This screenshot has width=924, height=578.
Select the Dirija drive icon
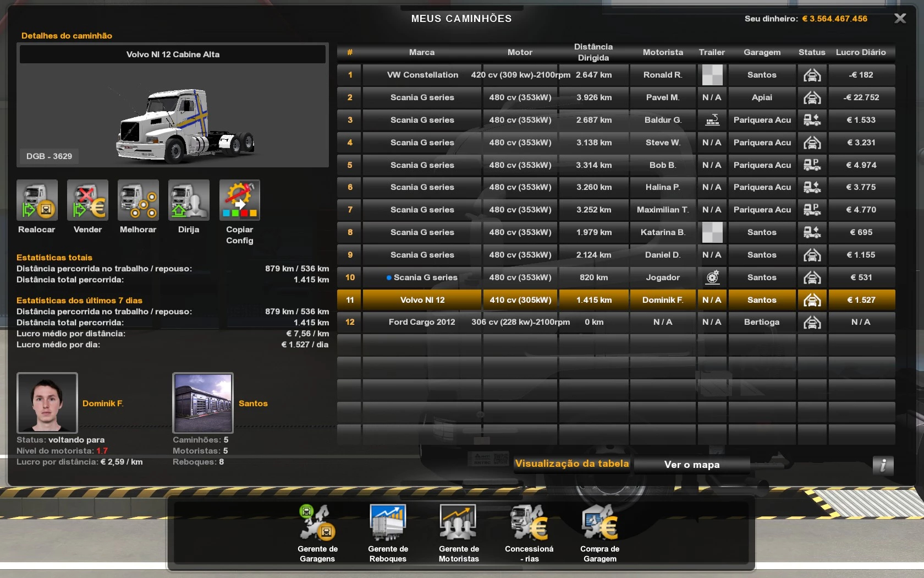coord(189,200)
